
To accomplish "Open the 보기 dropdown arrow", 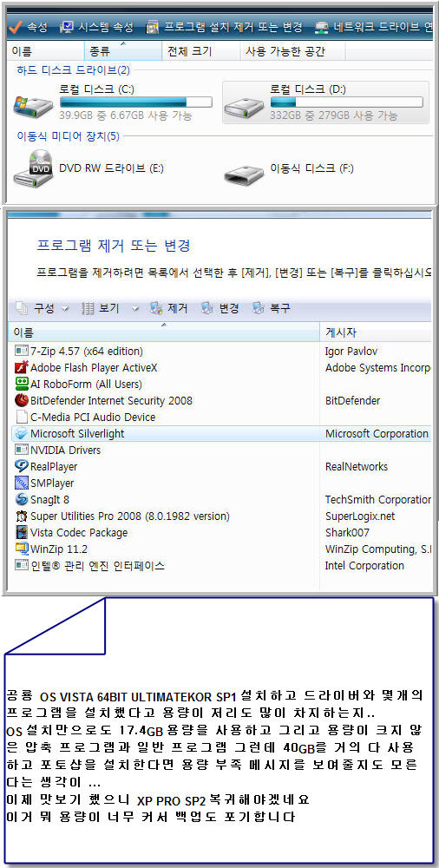I will point(135,309).
